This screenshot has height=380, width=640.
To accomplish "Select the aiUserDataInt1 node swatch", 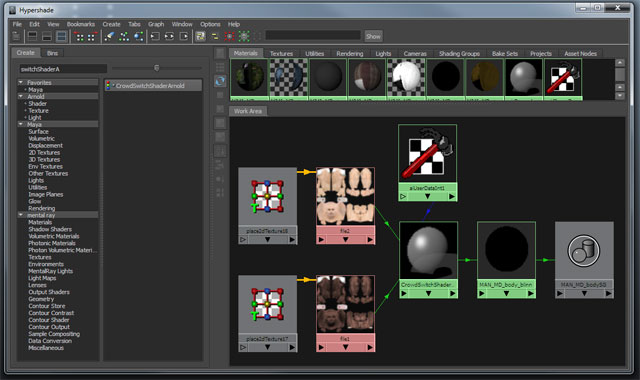I will pos(427,154).
